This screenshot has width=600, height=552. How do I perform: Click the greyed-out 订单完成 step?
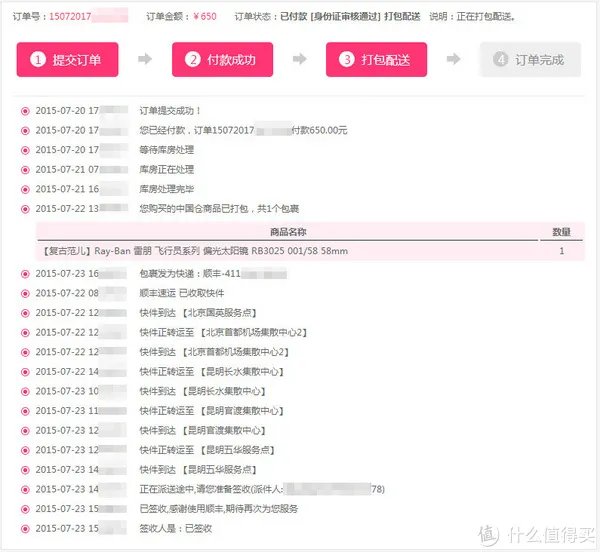coord(529,60)
